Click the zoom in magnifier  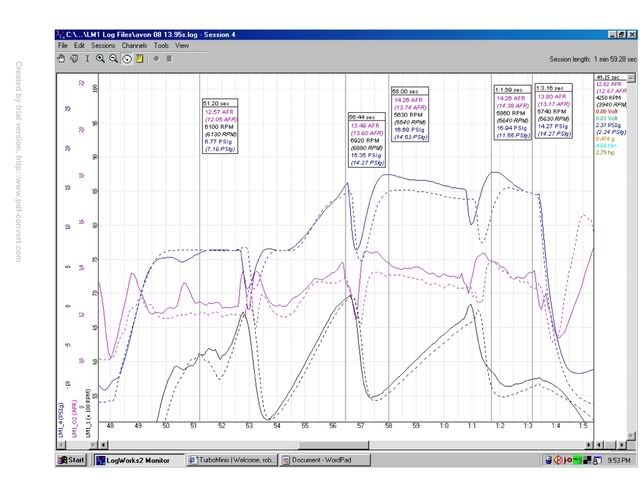click(x=101, y=59)
